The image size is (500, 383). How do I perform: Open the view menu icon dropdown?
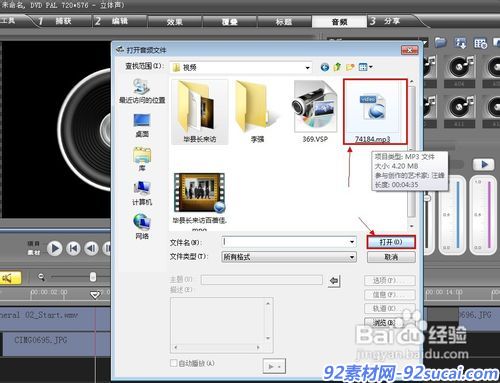click(365, 67)
